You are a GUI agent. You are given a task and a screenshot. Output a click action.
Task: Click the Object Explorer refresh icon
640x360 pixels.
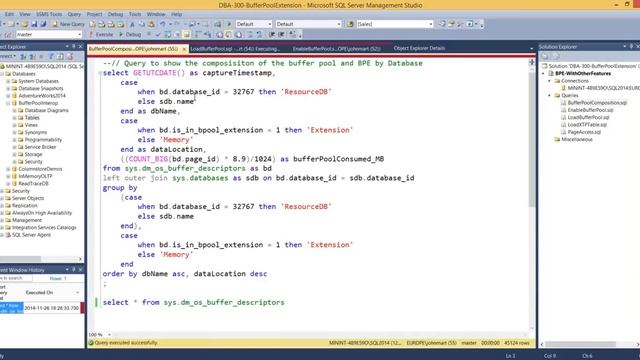click(x=60, y=56)
